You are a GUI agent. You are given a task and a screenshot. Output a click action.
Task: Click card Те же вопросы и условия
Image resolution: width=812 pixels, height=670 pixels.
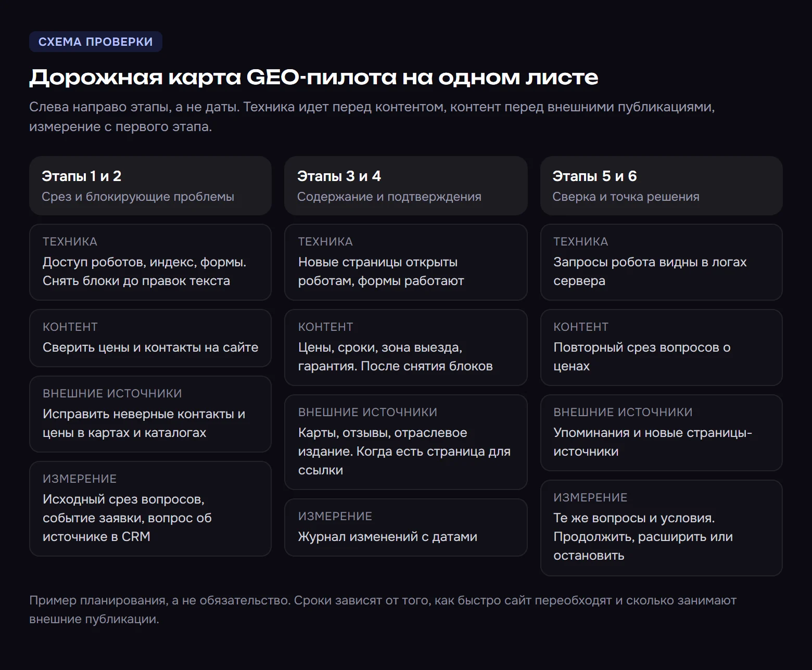click(662, 527)
